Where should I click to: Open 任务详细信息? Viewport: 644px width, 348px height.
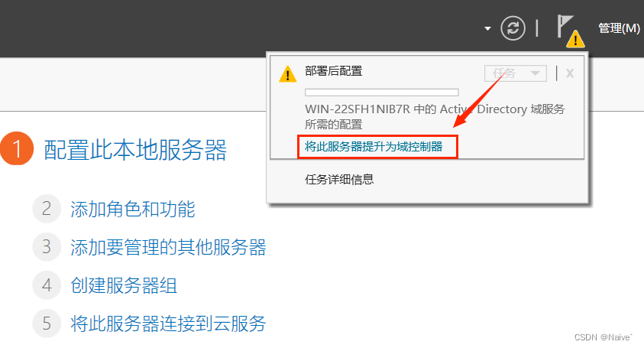(x=339, y=179)
